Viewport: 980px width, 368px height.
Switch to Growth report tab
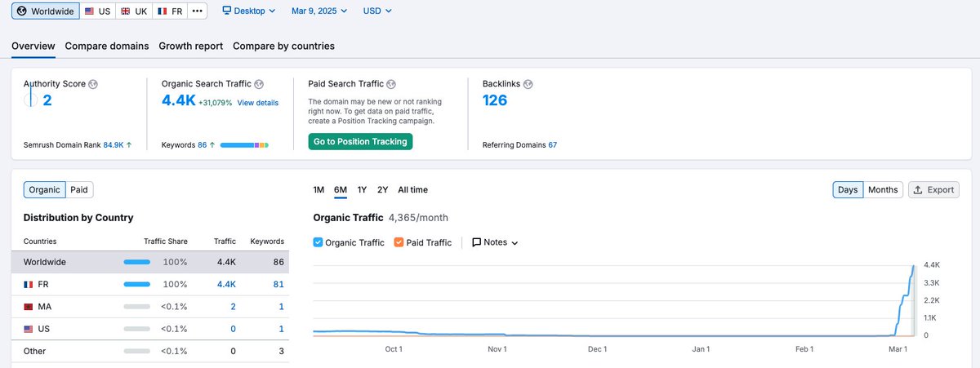191,46
